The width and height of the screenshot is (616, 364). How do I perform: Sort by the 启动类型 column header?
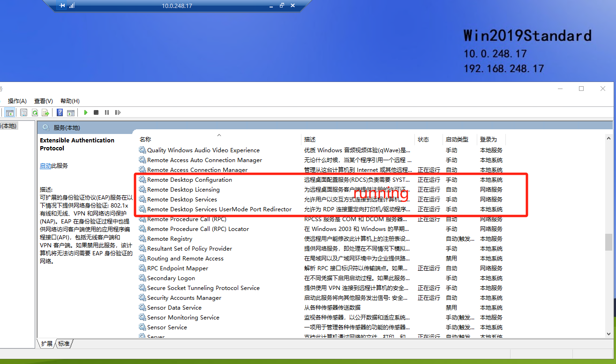click(x=460, y=139)
